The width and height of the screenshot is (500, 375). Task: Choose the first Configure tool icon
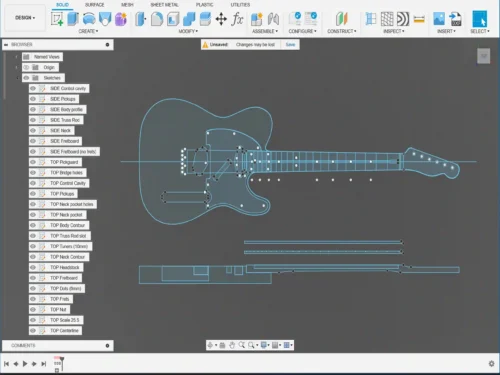point(295,19)
